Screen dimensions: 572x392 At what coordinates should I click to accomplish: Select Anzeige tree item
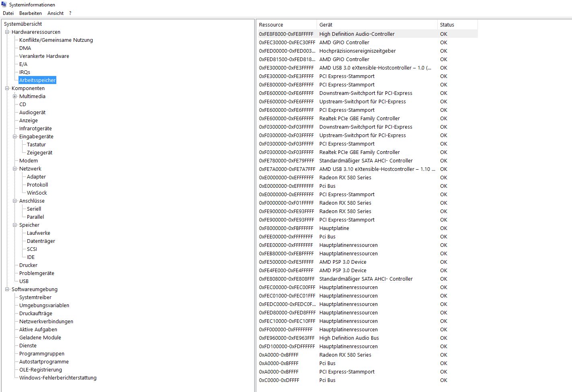pos(29,120)
